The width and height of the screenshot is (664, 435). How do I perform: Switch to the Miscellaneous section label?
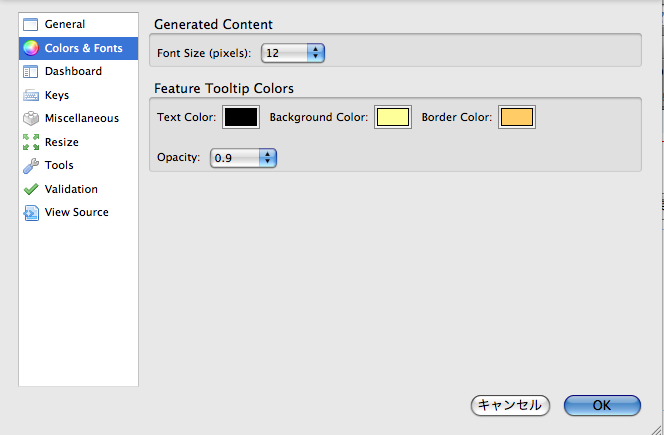(81, 118)
